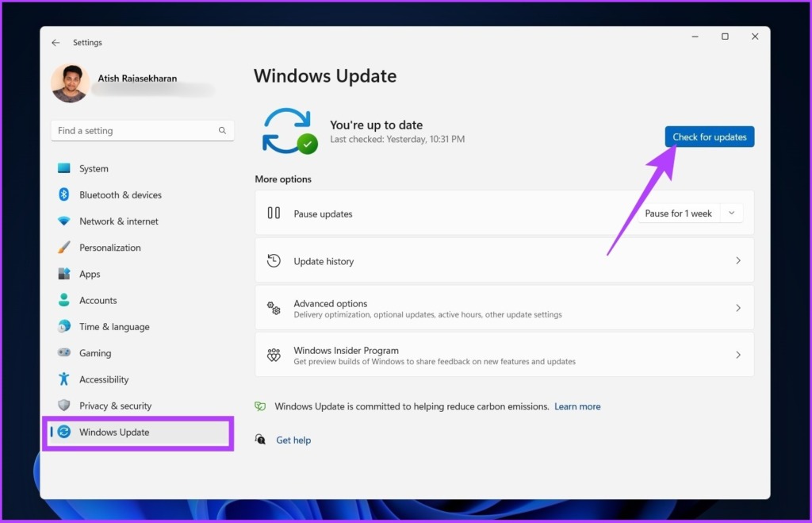Click the Pause updates label
This screenshot has width=812, height=523.
(323, 213)
